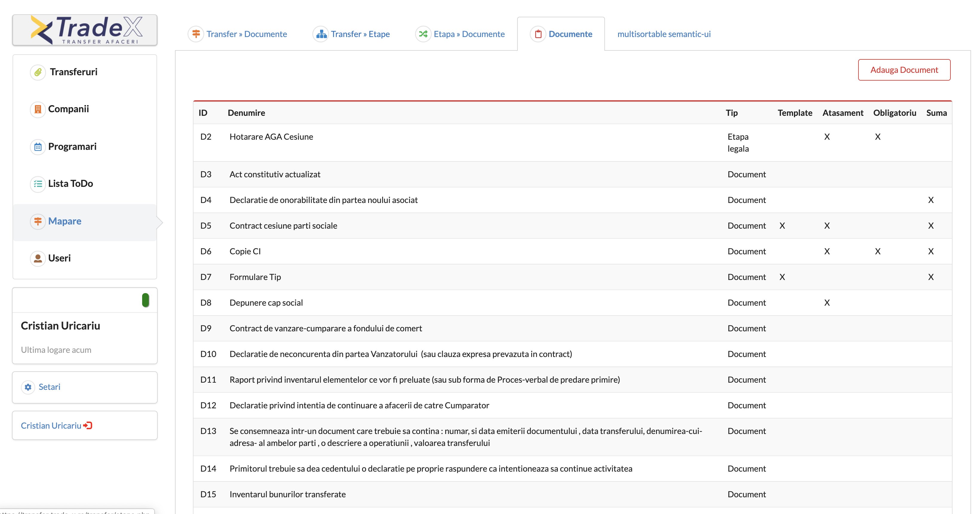980x514 pixels.
Task: Click Cristian Uricariu logout link
Action: [57, 426]
